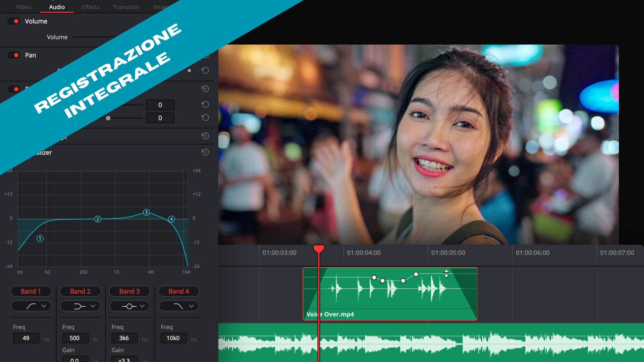Select EQ band node 3 on graph

[x=146, y=212]
